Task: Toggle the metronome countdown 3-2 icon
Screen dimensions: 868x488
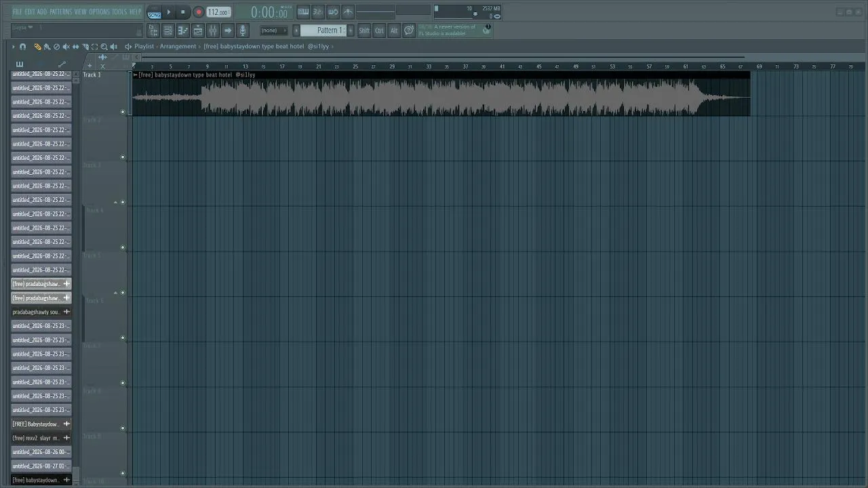Action: tap(318, 12)
